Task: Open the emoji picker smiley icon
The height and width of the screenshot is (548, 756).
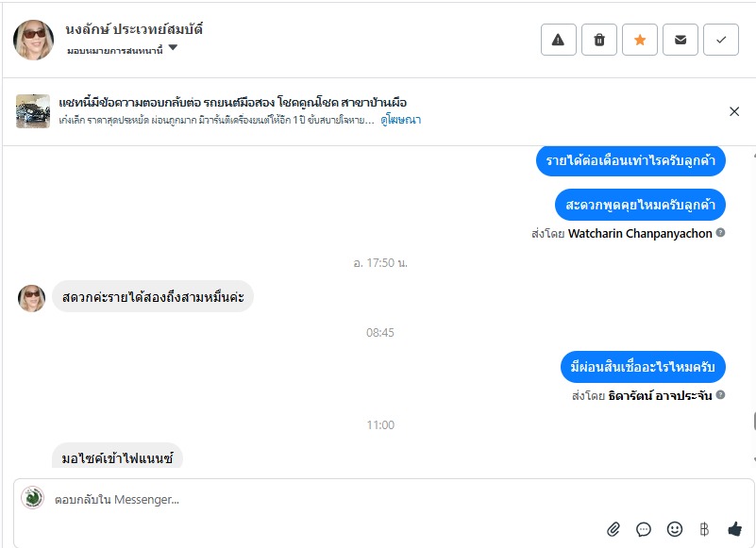Action: point(674,529)
